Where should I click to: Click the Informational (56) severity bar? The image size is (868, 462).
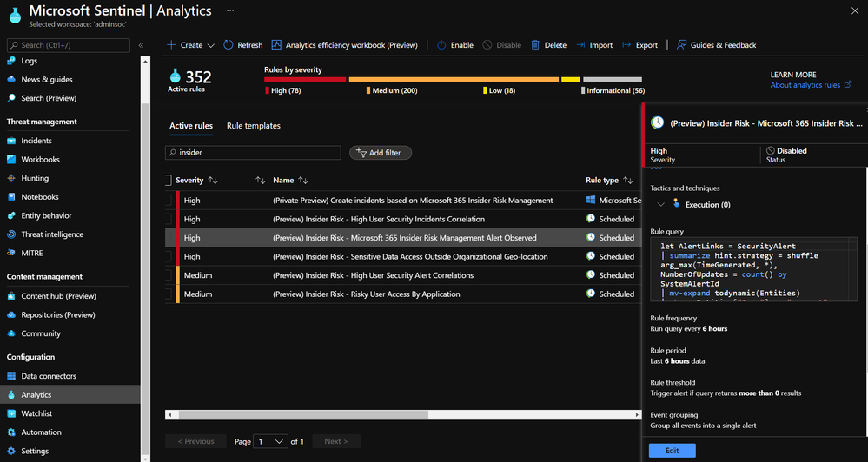613,79
